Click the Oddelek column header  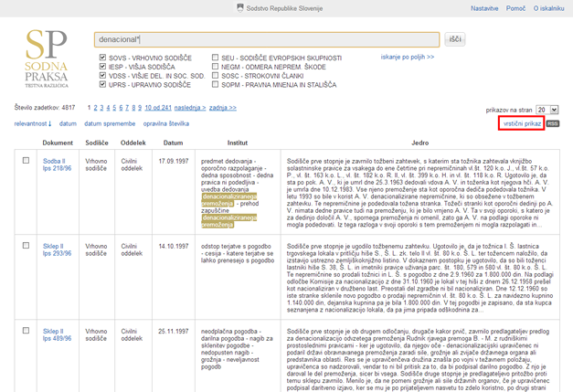133,143
